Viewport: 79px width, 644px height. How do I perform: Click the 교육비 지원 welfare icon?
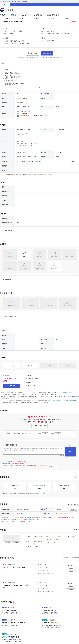click(x=54, y=254)
